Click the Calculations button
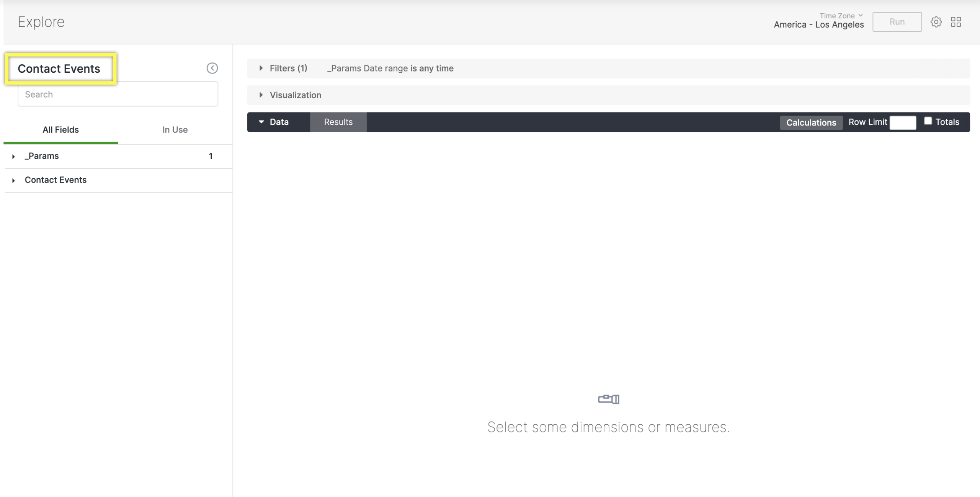 point(812,122)
